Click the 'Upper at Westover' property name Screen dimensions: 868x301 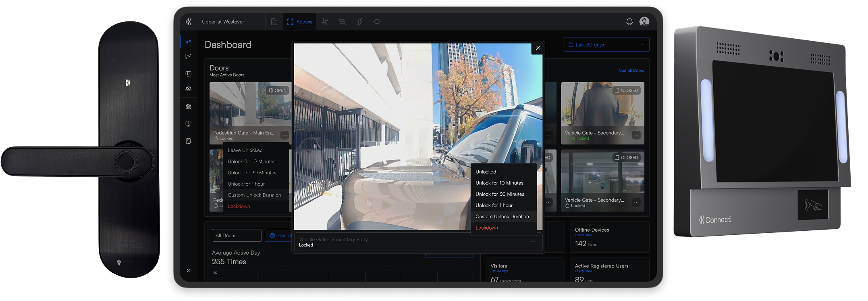click(x=223, y=22)
